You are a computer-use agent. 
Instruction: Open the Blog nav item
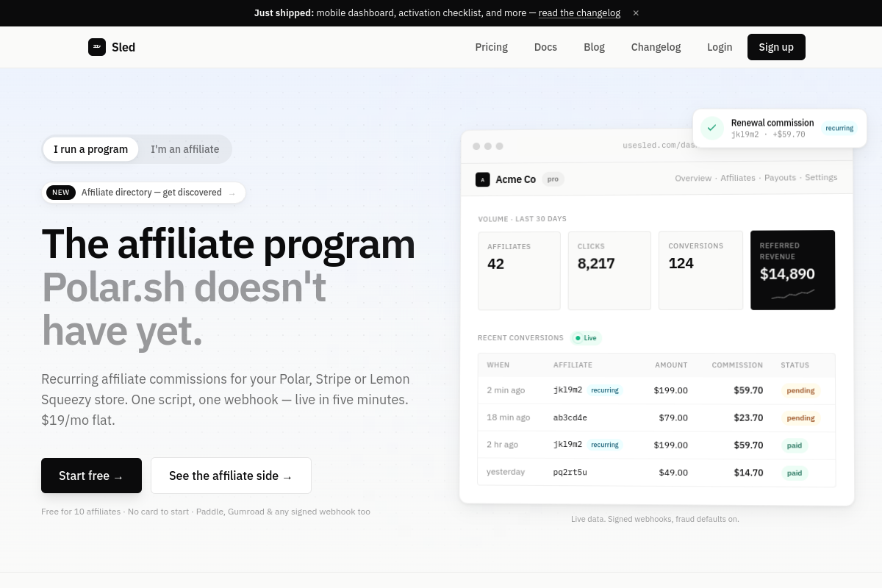tap(594, 47)
